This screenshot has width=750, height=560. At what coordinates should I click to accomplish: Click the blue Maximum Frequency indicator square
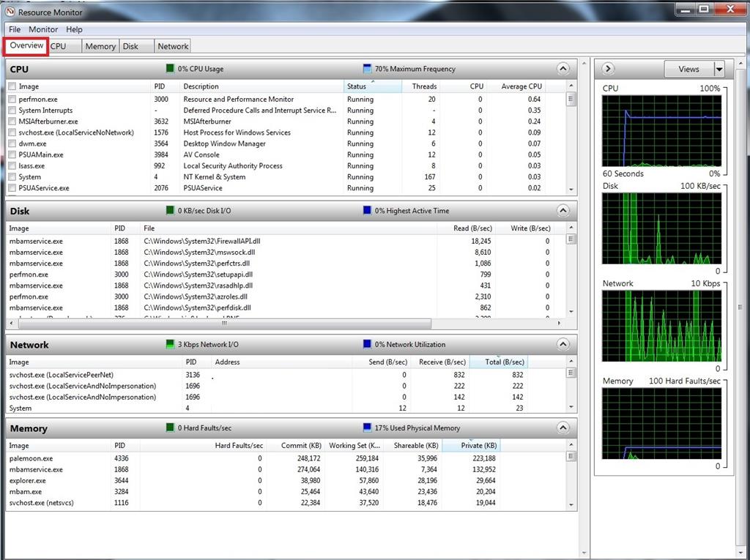pyautogui.click(x=367, y=68)
